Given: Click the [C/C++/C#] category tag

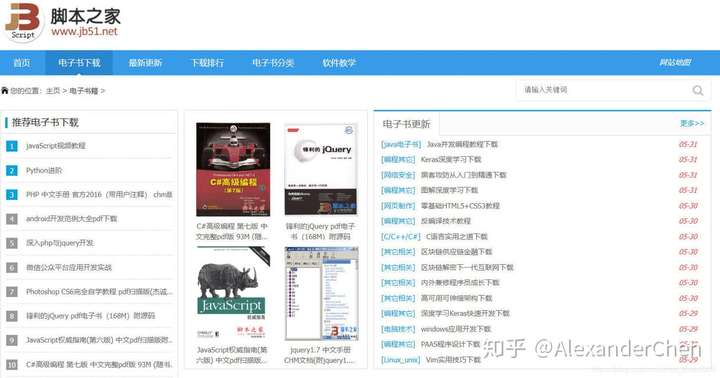Looking at the screenshot, I should click(400, 237).
